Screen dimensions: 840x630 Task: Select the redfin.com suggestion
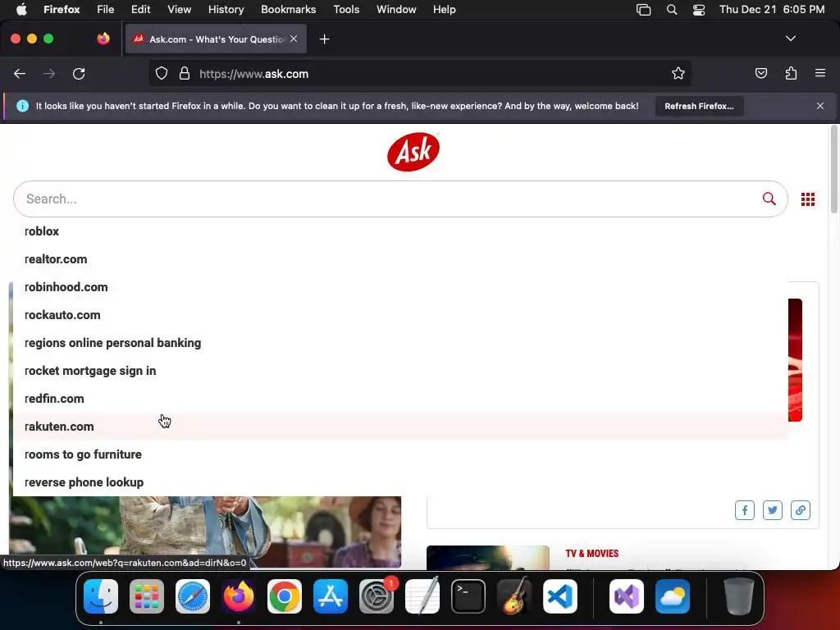400,399
